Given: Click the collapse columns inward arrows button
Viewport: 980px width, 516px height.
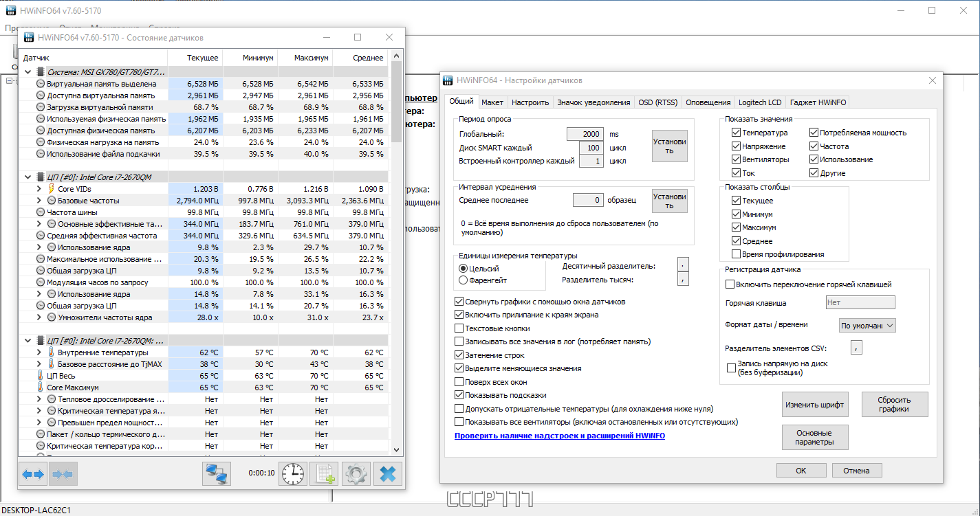Looking at the screenshot, I should [63, 474].
